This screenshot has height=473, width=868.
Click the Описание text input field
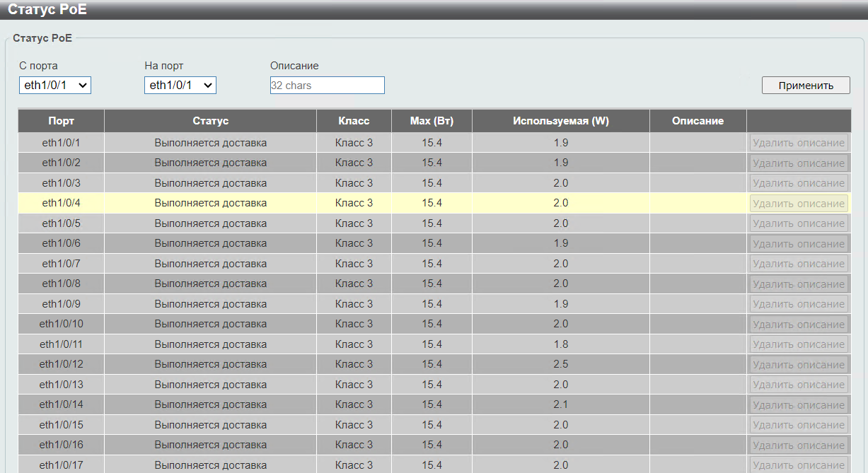click(x=327, y=86)
